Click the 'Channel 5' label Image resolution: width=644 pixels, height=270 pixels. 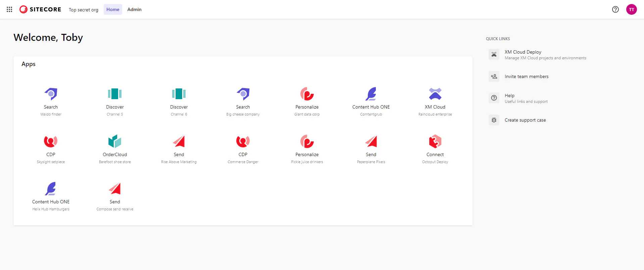point(115,114)
